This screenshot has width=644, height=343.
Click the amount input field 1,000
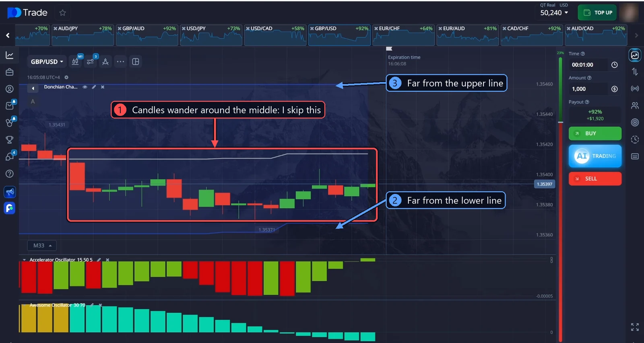588,89
